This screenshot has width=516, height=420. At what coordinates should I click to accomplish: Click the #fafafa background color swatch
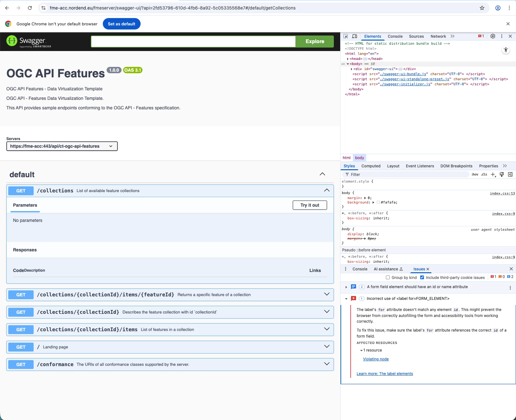378,202
